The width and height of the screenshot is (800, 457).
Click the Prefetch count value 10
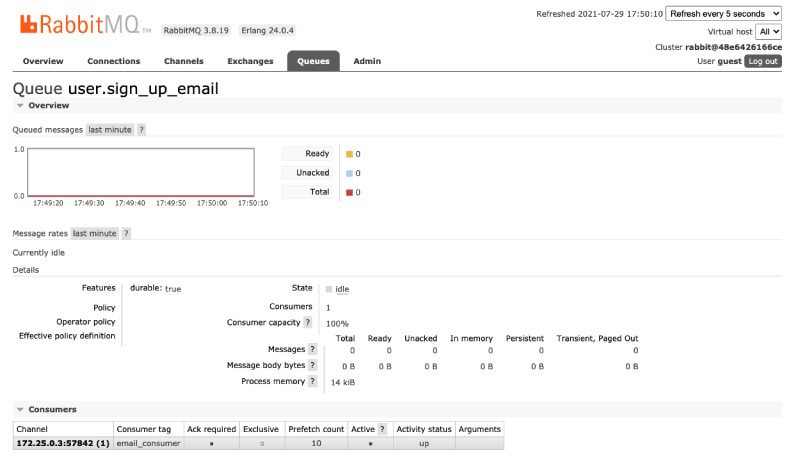(x=316, y=443)
